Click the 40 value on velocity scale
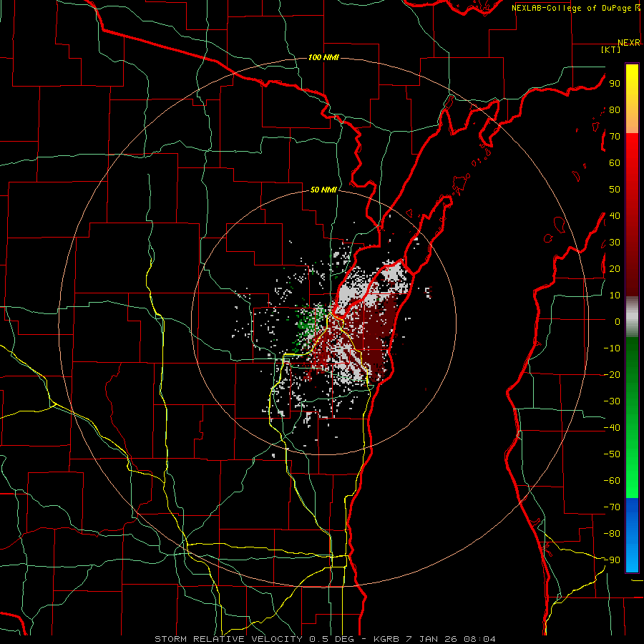This screenshot has width=644, height=644. click(x=615, y=215)
